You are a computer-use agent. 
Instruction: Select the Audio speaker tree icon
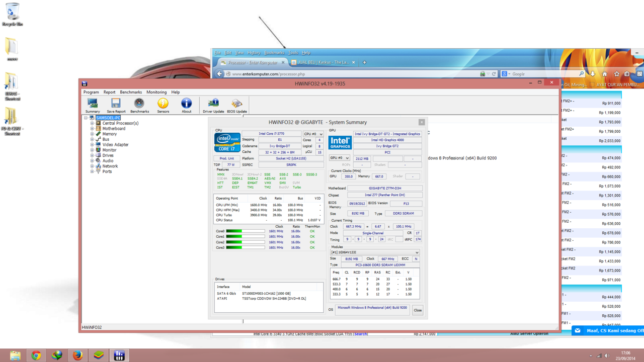click(x=98, y=161)
